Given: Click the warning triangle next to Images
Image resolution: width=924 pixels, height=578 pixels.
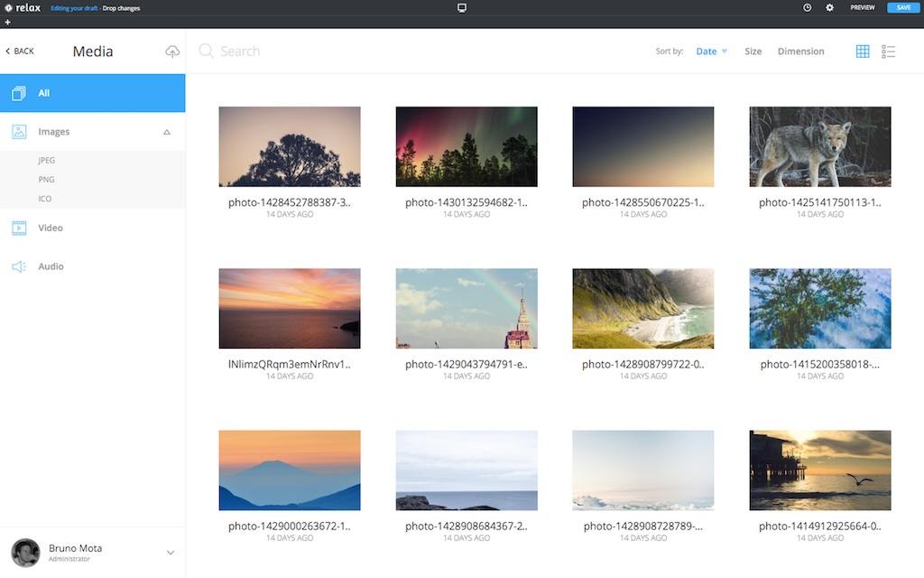Looking at the screenshot, I should [x=166, y=131].
